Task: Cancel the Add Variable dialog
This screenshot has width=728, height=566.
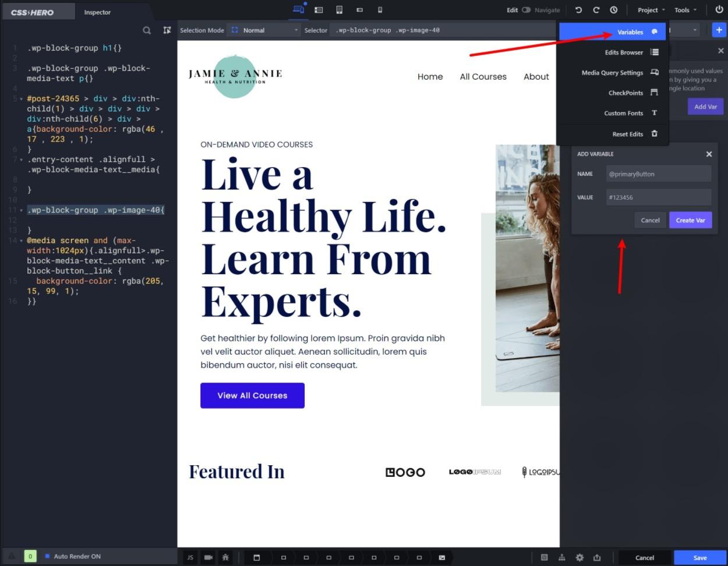Action: tap(650, 220)
